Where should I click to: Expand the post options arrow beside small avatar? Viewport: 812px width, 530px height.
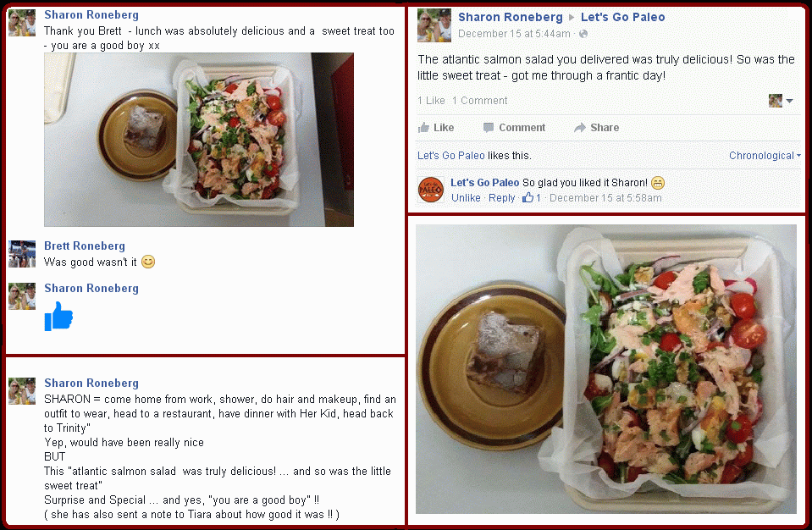tap(789, 101)
